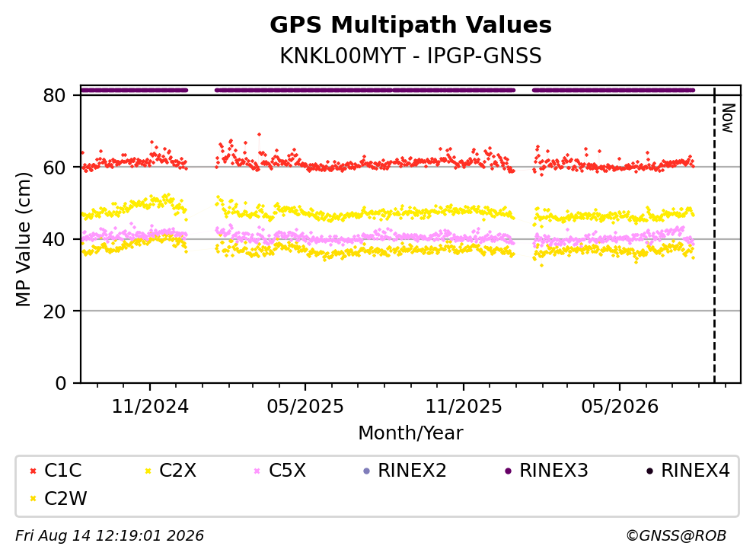Click the C2W gold legend marker
This screenshot has width=756, height=559.
(x=33, y=499)
